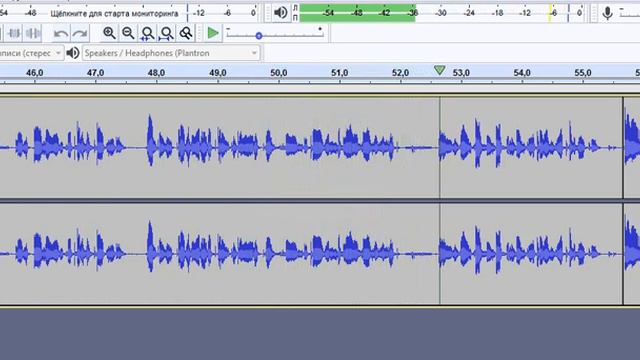Click playback meter speaker icon
The image size is (640, 360).
[x=281, y=13]
